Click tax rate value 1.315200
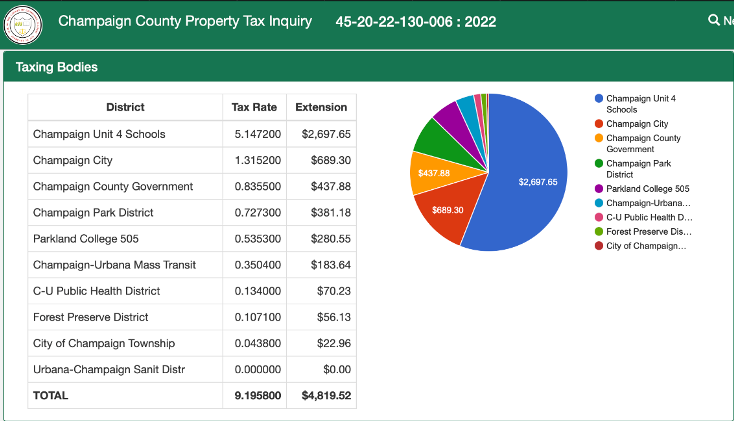Viewport: 734px width, 422px height. (x=257, y=160)
